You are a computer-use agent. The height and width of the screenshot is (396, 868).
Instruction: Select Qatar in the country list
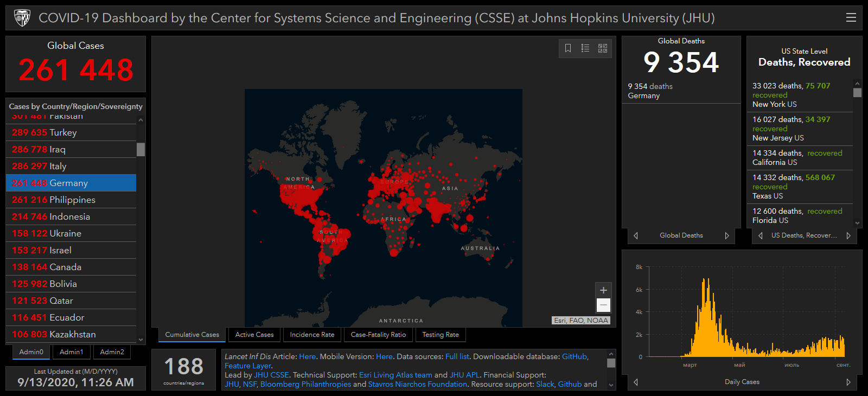[x=71, y=301]
